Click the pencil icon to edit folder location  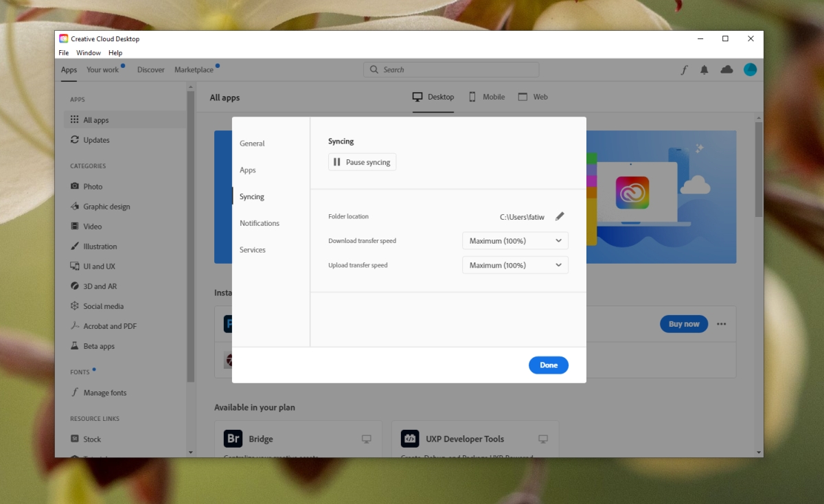tap(560, 216)
